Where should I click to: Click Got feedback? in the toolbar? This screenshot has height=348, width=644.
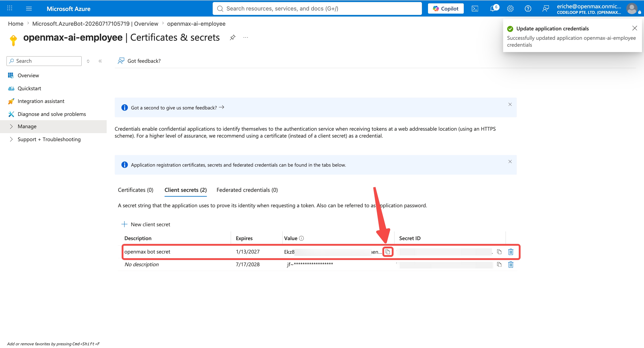coord(139,61)
